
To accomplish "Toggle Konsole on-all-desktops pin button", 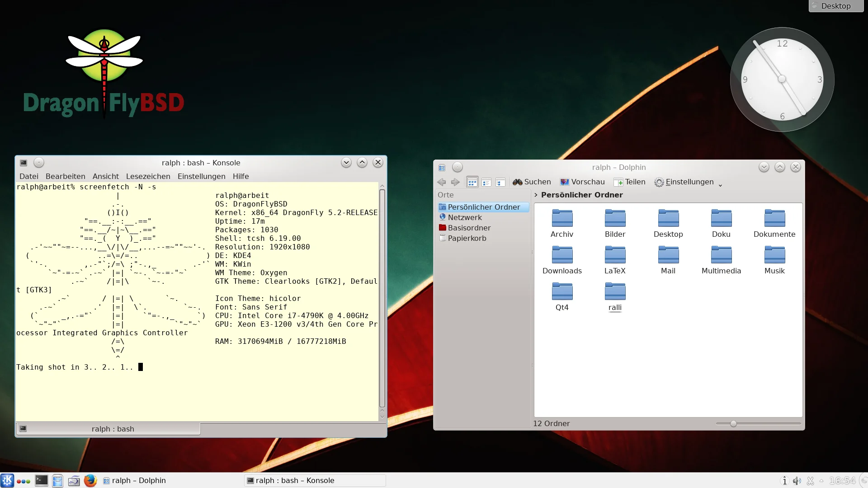I will coord(39,163).
